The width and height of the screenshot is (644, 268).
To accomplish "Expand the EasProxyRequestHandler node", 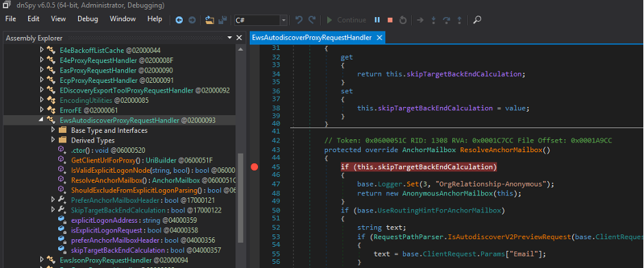I will click(42, 70).
